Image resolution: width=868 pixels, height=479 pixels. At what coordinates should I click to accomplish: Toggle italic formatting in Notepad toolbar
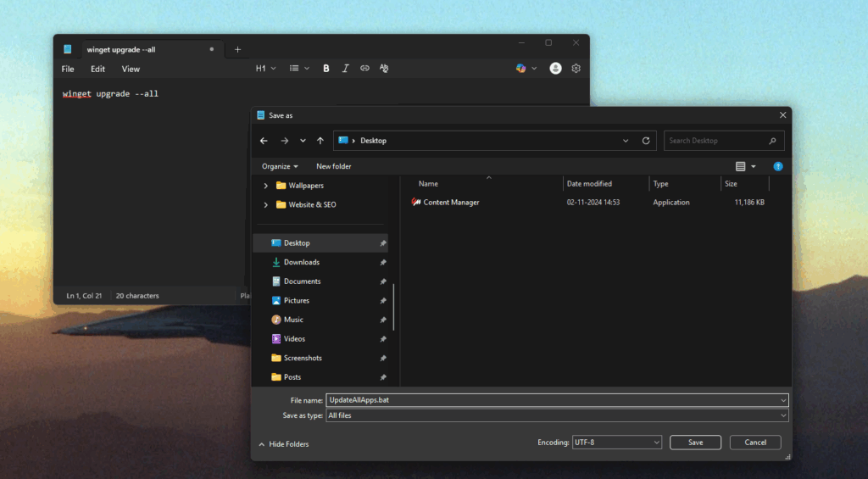click(345, 69)
